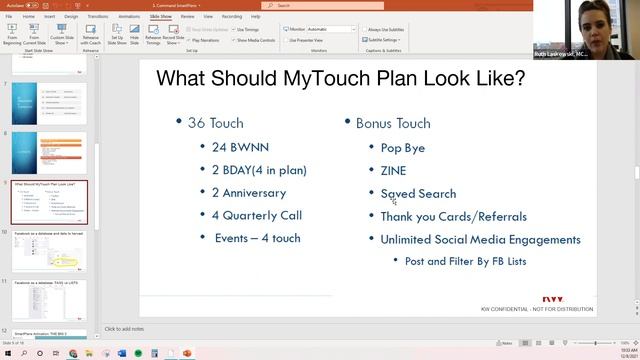Switch to the Recording tab

click(232, 17)
